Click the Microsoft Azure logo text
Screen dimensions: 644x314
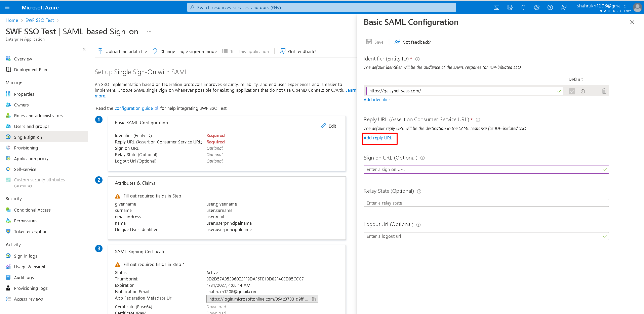(x=40, y=7)
